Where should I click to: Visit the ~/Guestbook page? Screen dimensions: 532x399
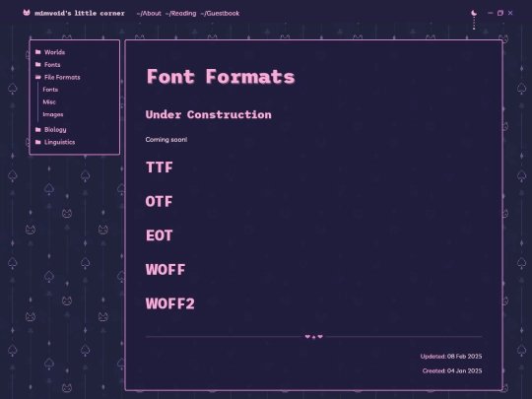pos(220,13)
